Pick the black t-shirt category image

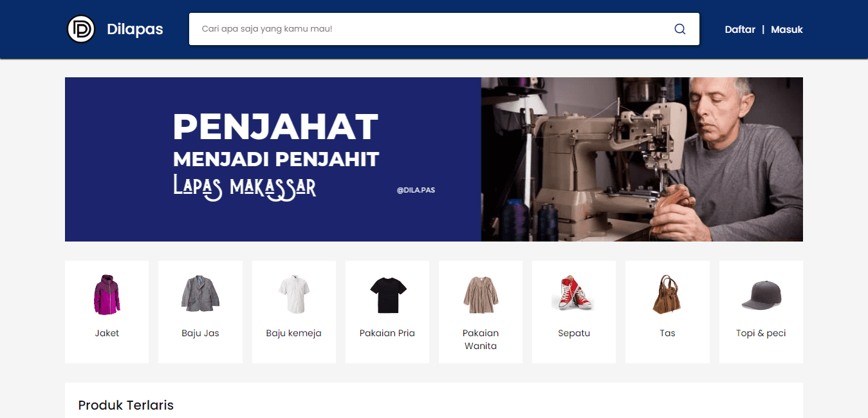[387, 294]
